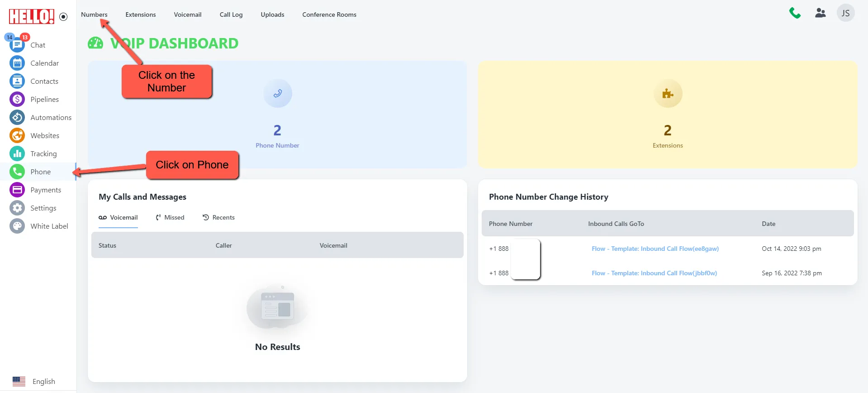The width and height of the screenshot is (868, 393).
Task: Click the VOIP dashboard gauge icon
Action: pos(95,43)
